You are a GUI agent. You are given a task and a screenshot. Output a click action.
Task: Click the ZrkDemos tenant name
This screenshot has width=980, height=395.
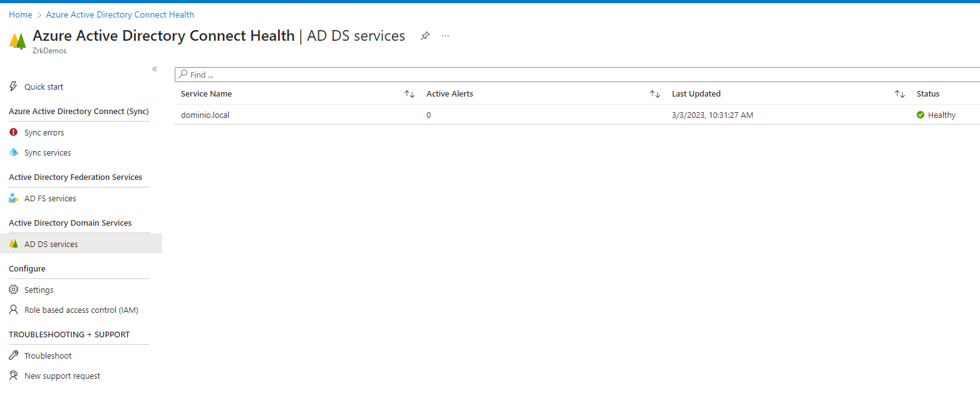click(49, 51)
